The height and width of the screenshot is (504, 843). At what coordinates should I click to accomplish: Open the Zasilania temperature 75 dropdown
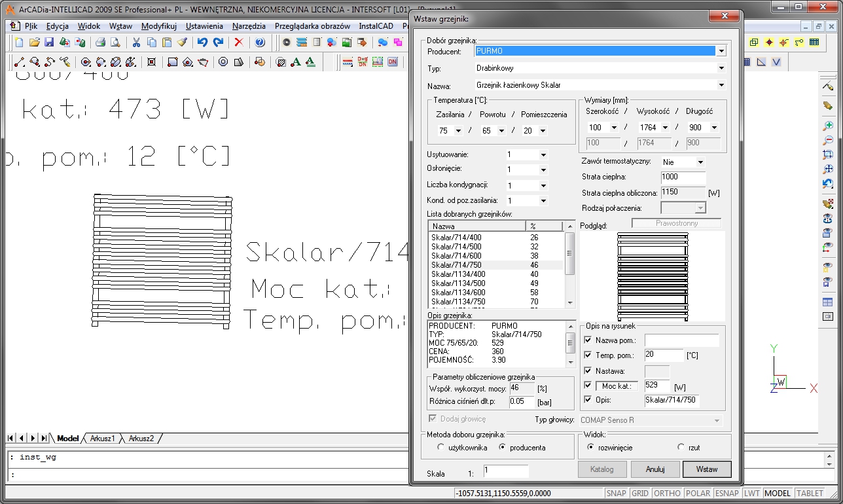(457, 131)
